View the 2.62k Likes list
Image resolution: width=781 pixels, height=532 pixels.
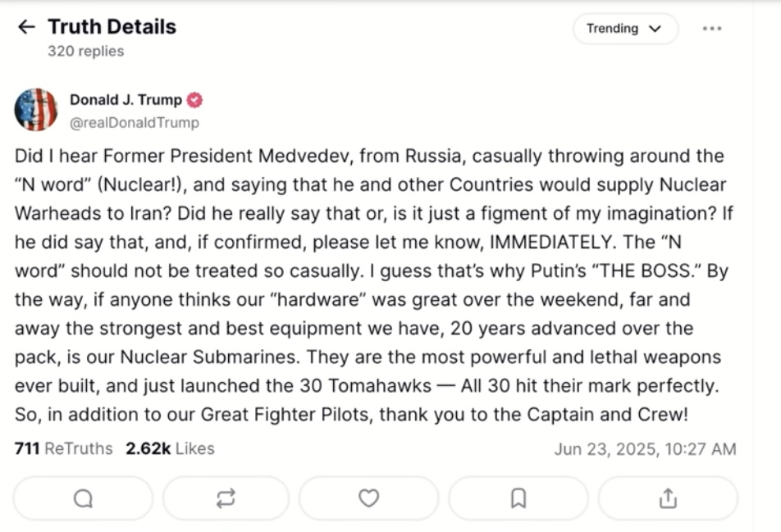pos(170,448)
